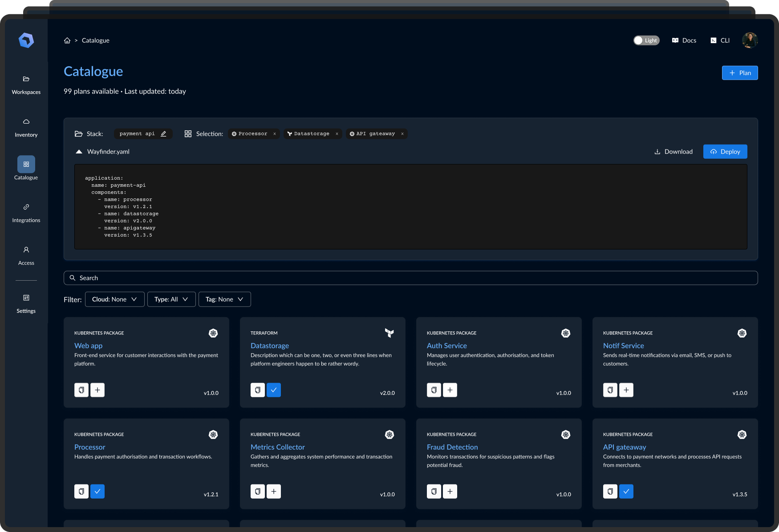Remove the Processor chip from the selection
Image resolution: width=779 pixels, height=532 pixels.
click(x=275, y=134)
